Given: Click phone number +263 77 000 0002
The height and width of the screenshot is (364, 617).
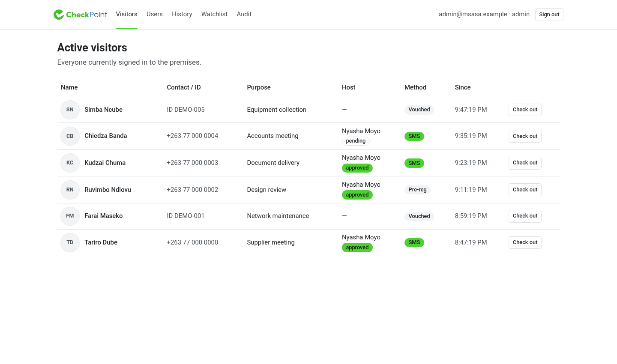Looking at the screenshot, I should pyautogui.click(x=192, y=190).
